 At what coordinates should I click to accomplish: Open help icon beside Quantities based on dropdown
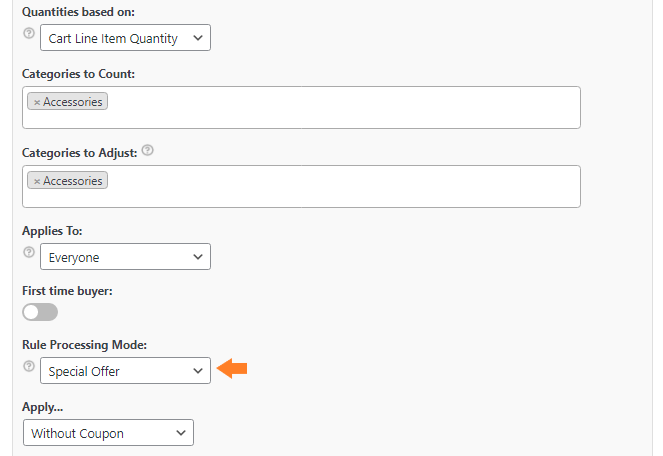[x=29, y=33]
